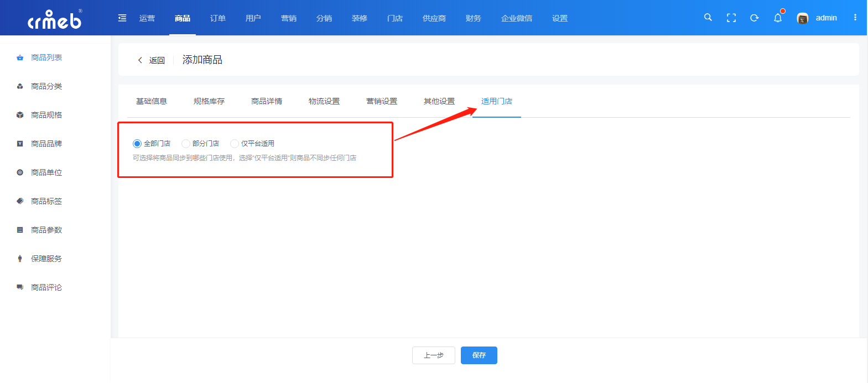Image resolution: width=868 pixels, height=383 pixels.
Task: Open the 商品 top menu
Action: tap(183, 18)
